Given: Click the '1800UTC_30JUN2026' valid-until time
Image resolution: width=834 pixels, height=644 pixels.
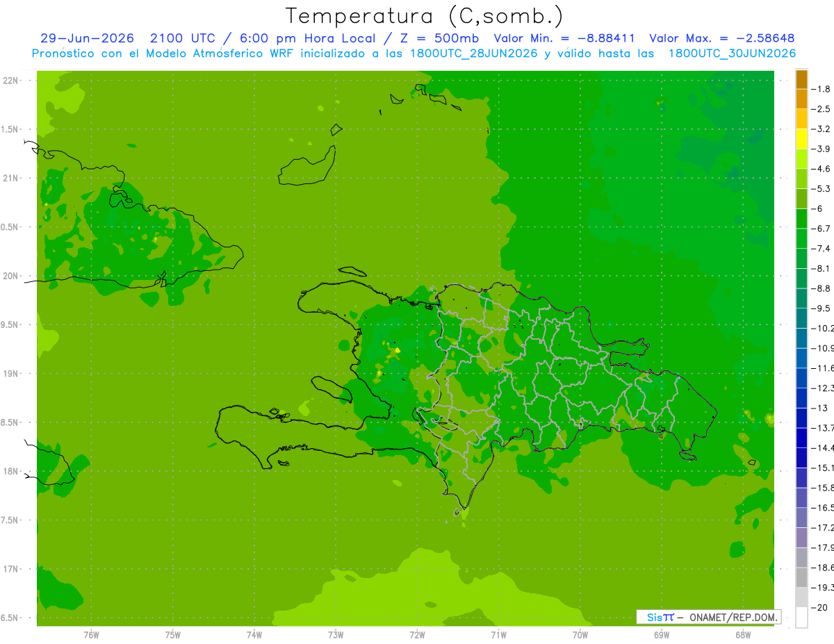Looking at the screenshot, I should pos(732,53).
